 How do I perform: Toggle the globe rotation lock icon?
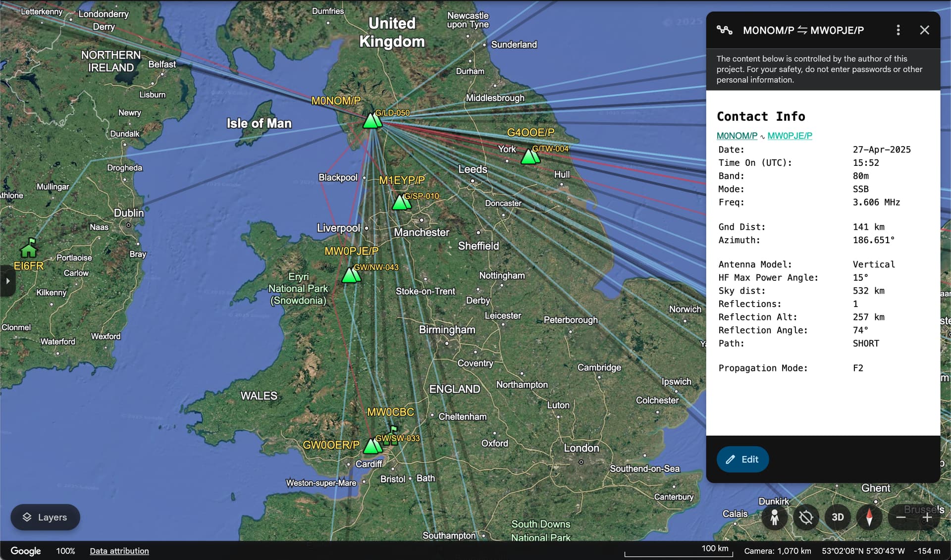click(x=806, y=517)
